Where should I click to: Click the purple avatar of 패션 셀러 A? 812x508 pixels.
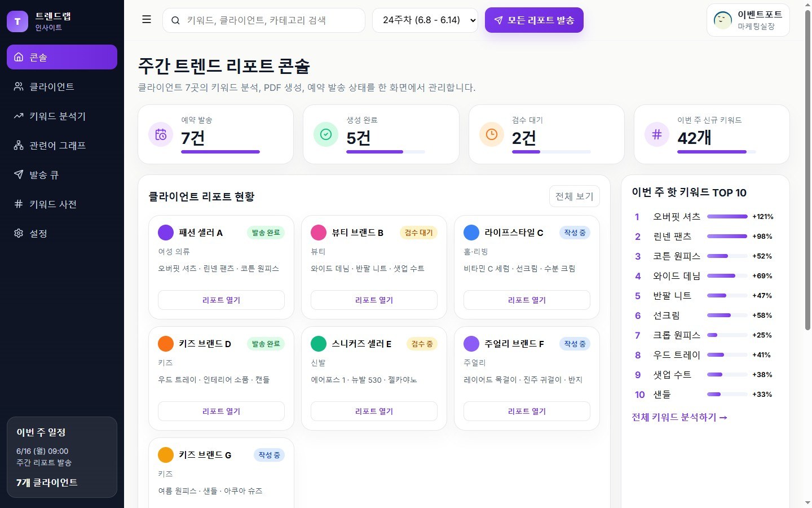coord(166,233)
